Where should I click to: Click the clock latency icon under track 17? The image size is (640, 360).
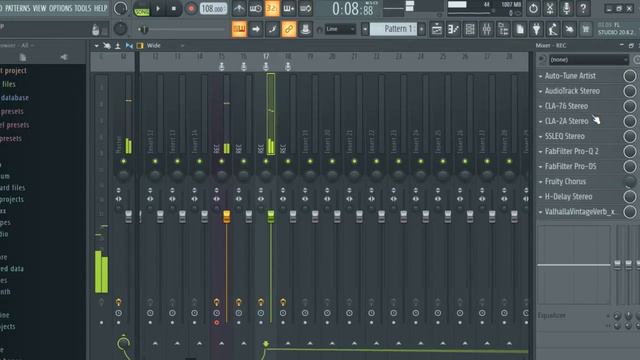pos(261,313)
